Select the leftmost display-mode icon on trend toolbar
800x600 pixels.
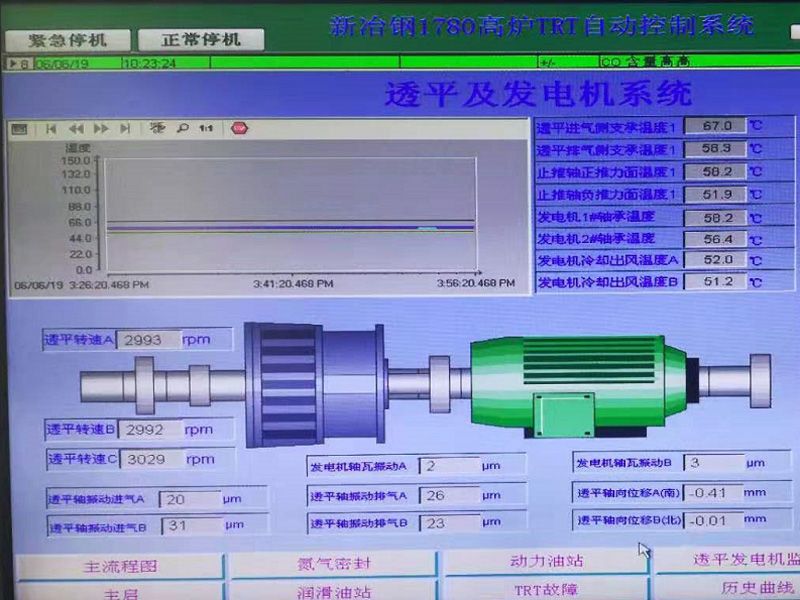coord(18,127)
